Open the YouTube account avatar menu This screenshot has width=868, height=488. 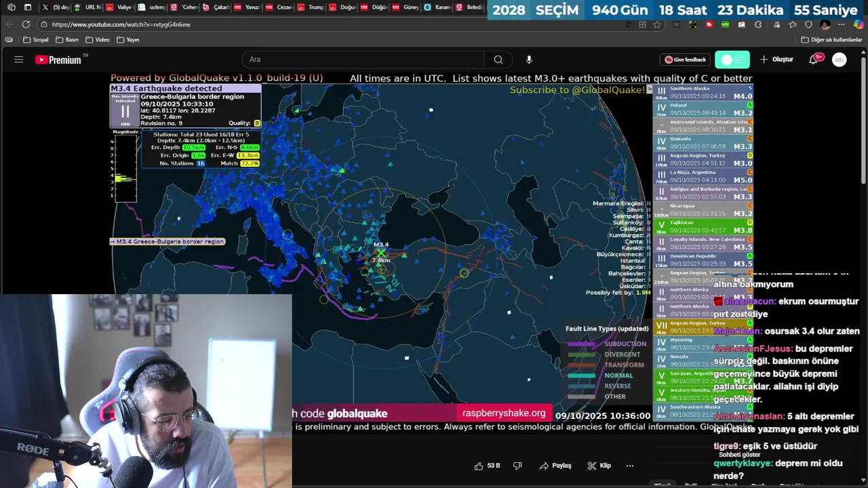(x=840, y=60)
